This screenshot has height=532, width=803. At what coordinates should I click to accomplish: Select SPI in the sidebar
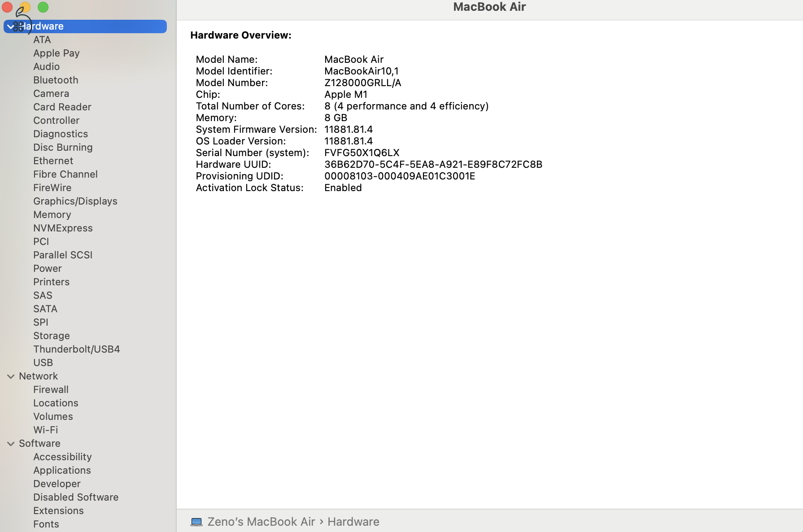point(41,323)
